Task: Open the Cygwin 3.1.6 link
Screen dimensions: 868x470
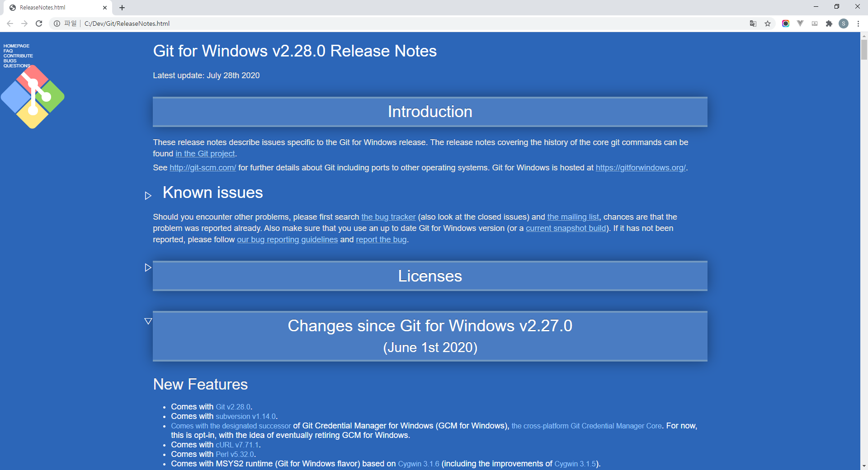Action: click(419, 464)
